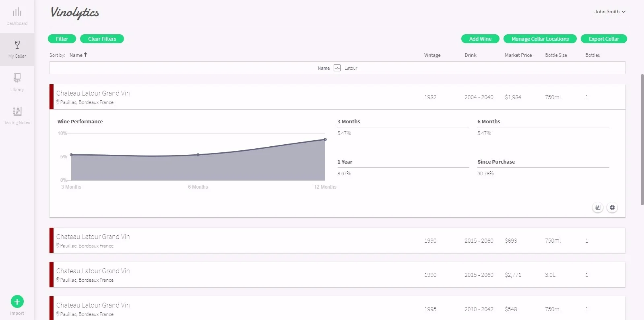Click the 6 Months point on the chart
The height and width of the screenshot is (320, 644).
[x=198, y=155]
